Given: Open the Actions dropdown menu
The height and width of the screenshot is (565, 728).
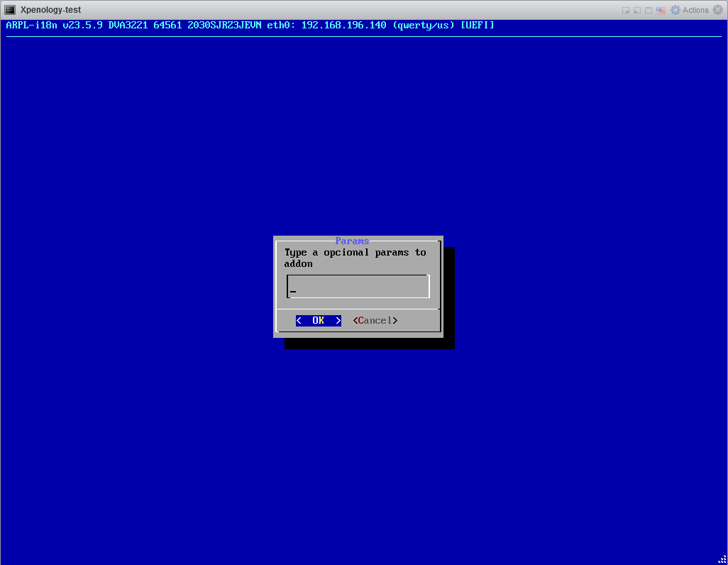Looking at the screenshot, I should [695, 10].
